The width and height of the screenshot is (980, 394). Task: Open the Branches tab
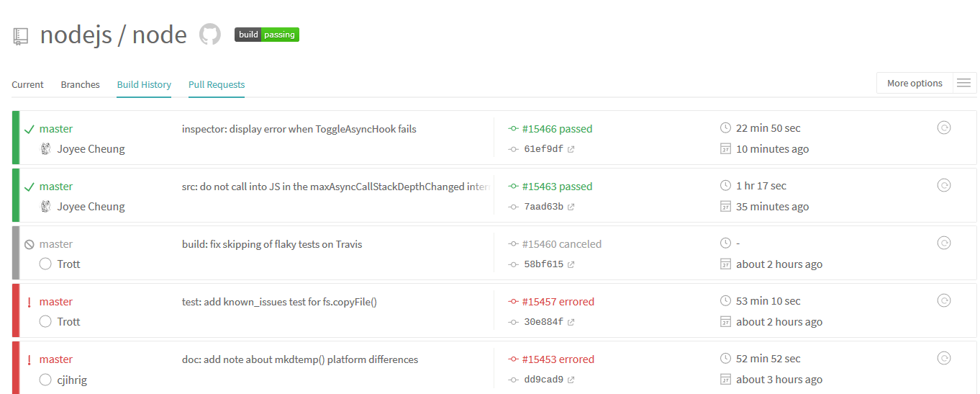coord(80,84)
